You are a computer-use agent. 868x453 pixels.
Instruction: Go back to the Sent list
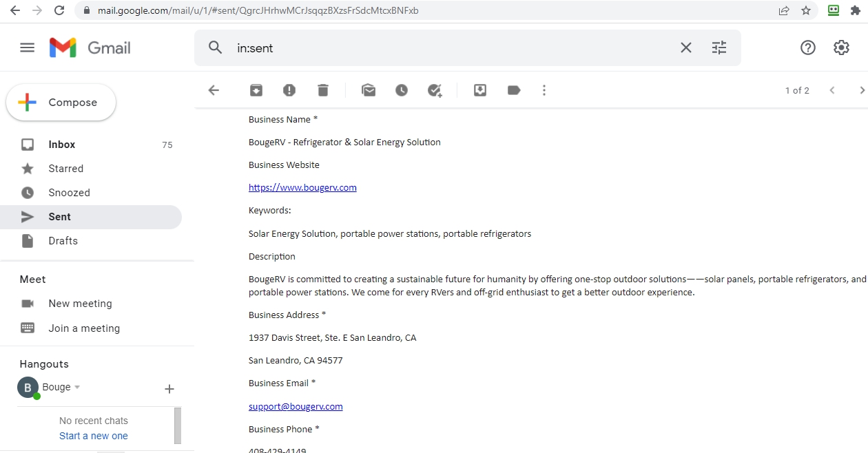(x=214, y=90)
